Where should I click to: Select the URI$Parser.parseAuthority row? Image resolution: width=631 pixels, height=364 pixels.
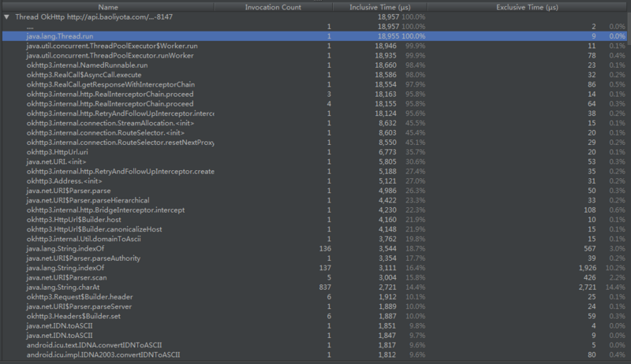click(314, 258)
